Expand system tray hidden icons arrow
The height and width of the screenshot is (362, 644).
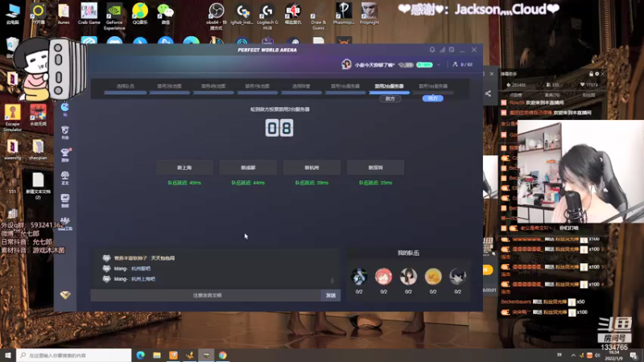point(573,356)
